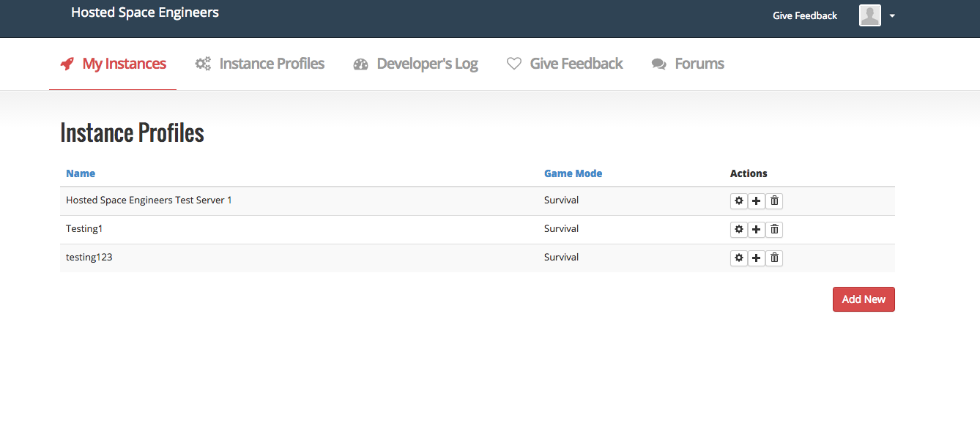Delete Testing1 profile with trash icon
This screenshot has height=431, width=980.
coord(774,230)
